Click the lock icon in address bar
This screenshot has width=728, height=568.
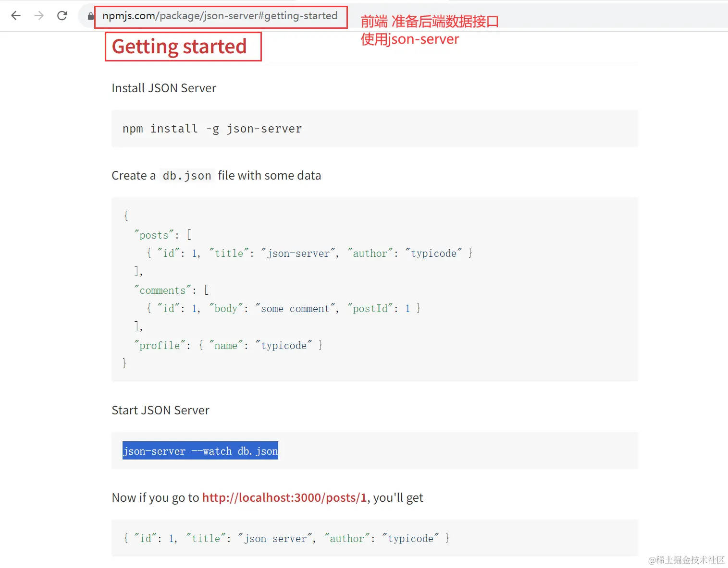90,16
